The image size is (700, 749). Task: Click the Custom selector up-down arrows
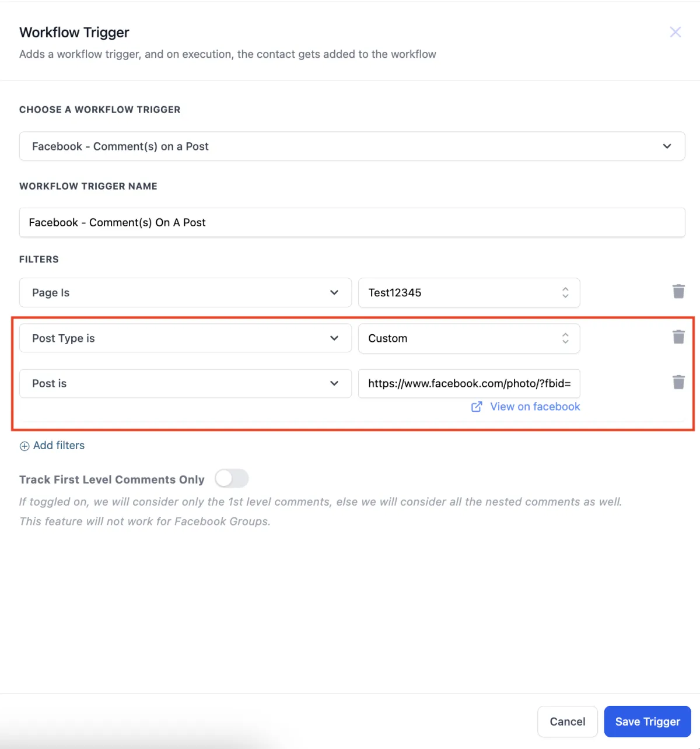tap(565, 338)
